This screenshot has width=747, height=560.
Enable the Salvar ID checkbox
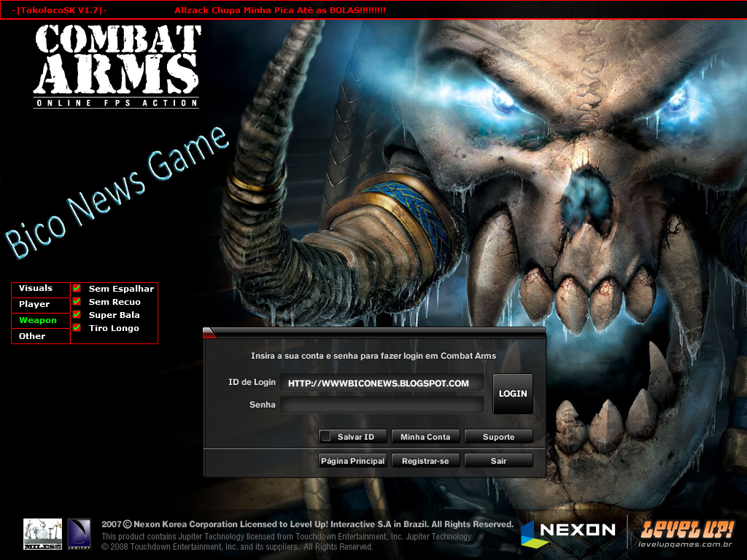click(325, 436)
